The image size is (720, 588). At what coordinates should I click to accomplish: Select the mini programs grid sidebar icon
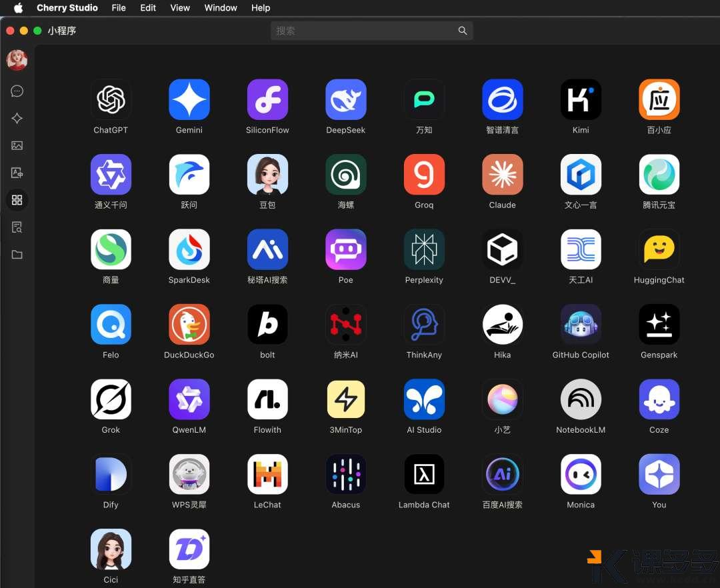[x=17, y=200]
